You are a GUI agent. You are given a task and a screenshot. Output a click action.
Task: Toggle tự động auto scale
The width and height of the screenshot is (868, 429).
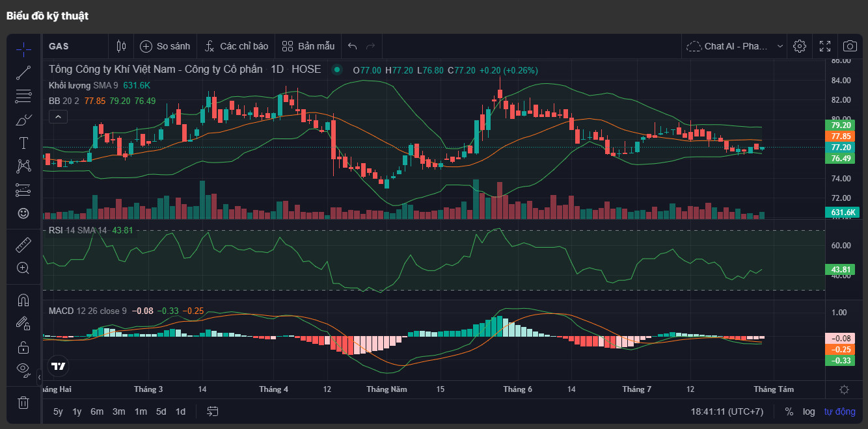tap(839, 411)
